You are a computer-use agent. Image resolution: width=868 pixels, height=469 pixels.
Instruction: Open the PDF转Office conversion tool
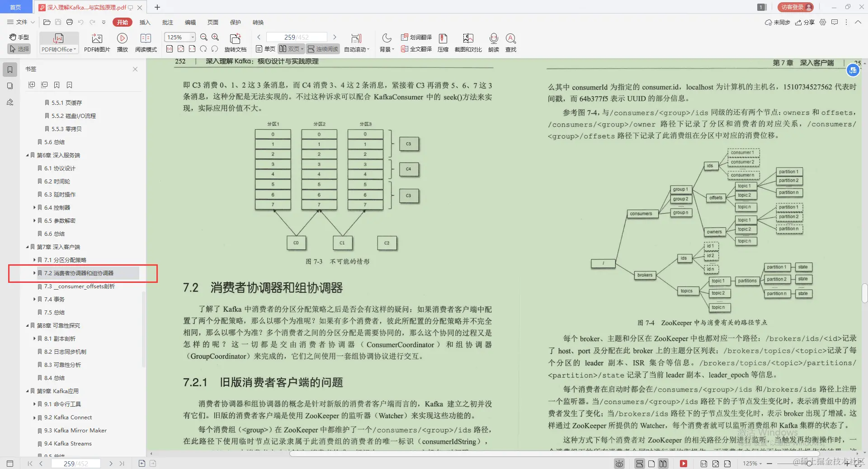click(58, 43)
